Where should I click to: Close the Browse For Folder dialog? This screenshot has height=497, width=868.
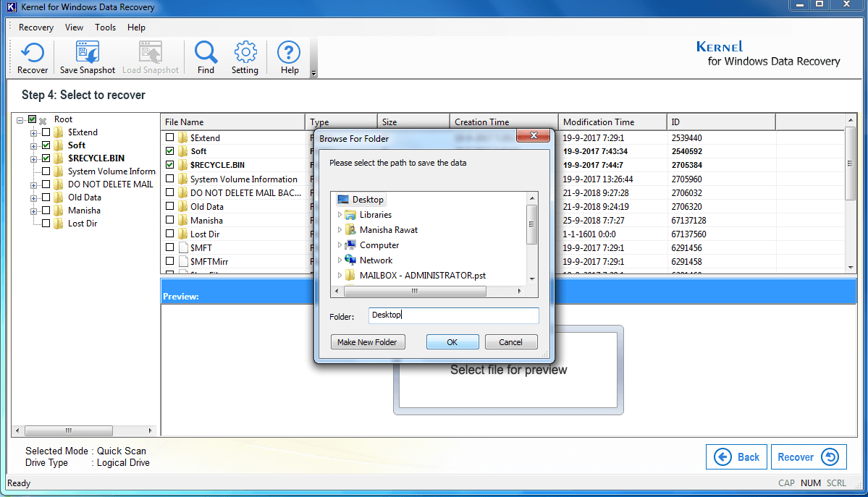534,135
